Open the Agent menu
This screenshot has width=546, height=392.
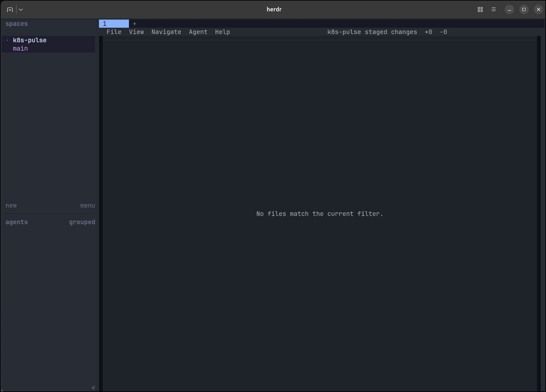click(x=198, y=32)
